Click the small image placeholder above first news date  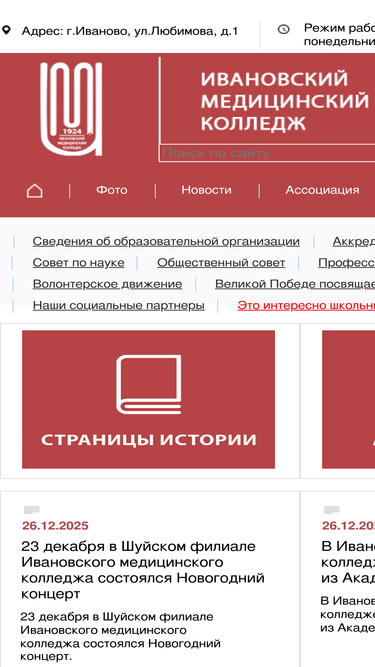tap(32, 510)
